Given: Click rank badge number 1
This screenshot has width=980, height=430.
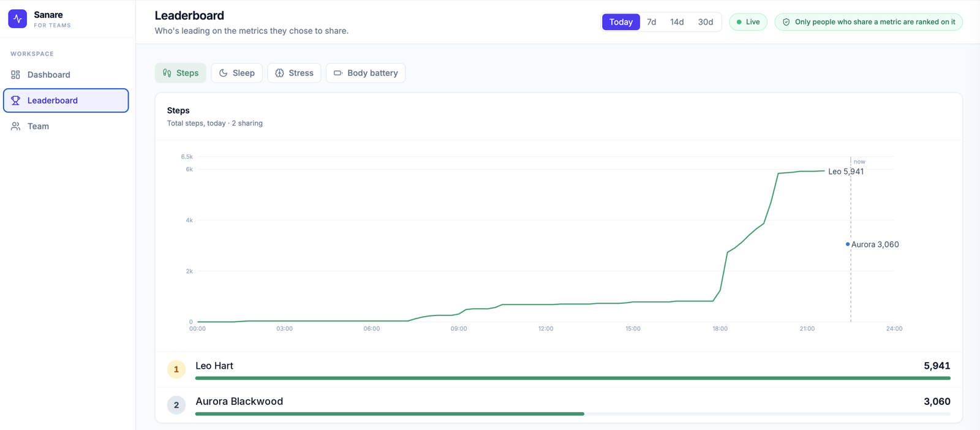Looking at the screenshot, I should click(176, 369).
